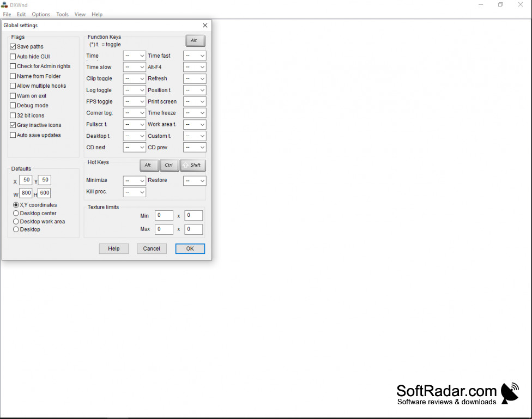Click Texture limits Min width field

(164, 215)
